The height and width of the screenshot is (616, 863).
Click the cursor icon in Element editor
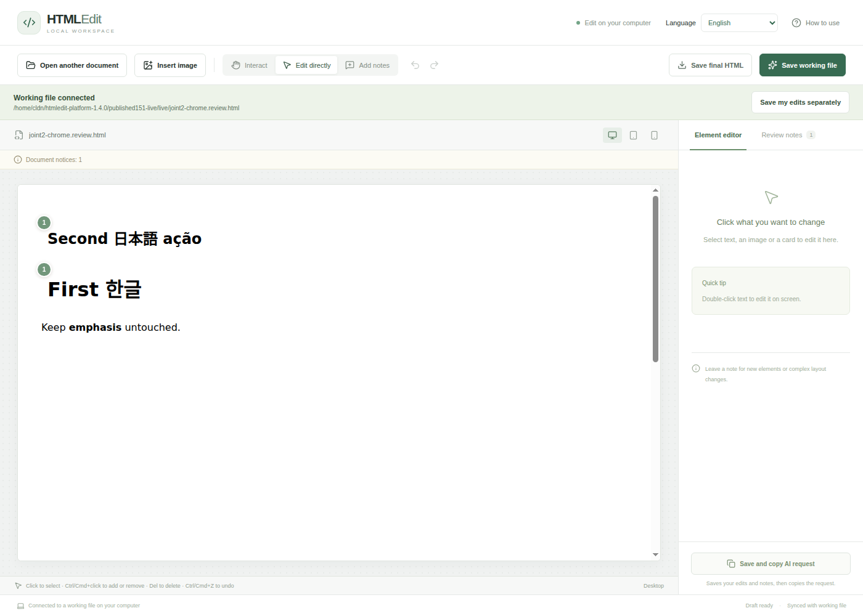[771, 197]
